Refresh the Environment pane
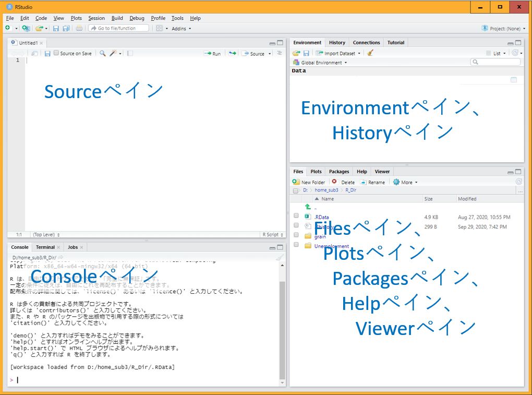The width and height of the screenshot is (532, 395). pyautogui.click(x=515, y=53)
